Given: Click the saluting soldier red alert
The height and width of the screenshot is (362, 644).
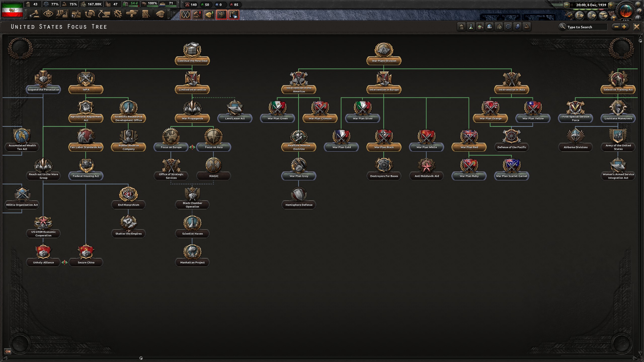Looking at the screenshot, I should pos(222,15).
